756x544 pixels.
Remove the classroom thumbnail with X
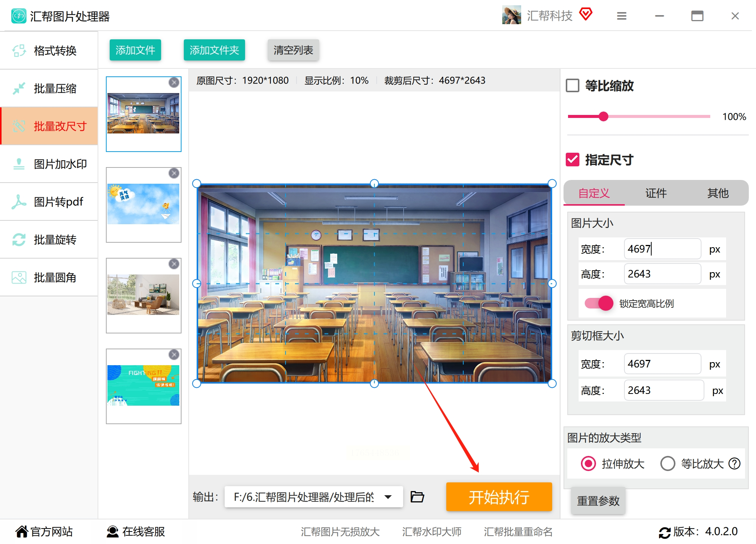point(174,82)
